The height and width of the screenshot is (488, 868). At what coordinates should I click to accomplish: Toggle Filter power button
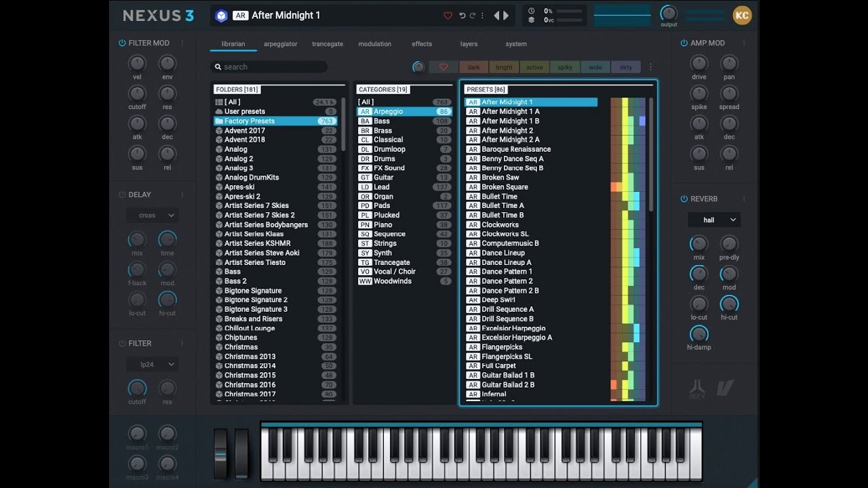(x=122, y=343)
